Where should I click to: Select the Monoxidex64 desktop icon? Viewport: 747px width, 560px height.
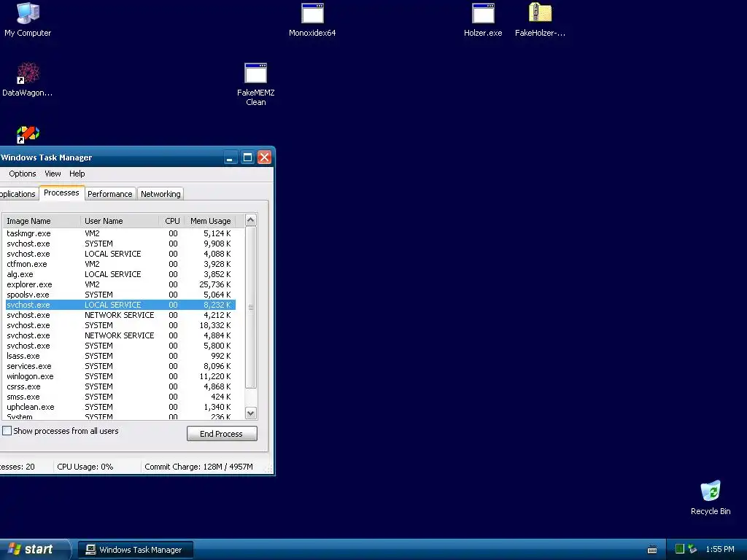(x=312, y=20)
